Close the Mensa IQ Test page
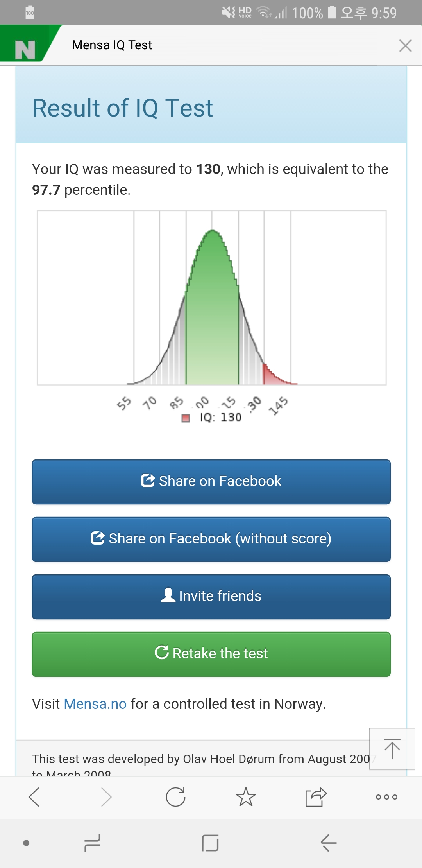 pos(405,46)
